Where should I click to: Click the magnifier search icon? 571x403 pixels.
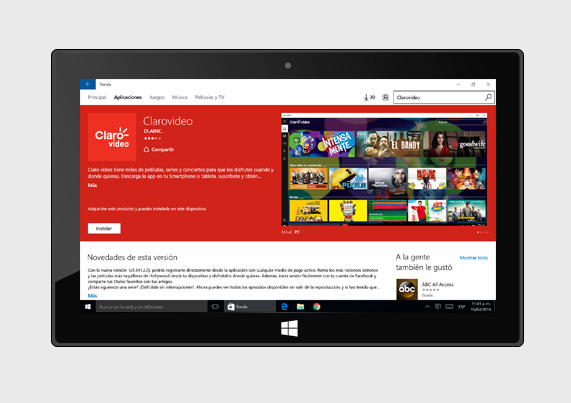[x=488, y=97]
